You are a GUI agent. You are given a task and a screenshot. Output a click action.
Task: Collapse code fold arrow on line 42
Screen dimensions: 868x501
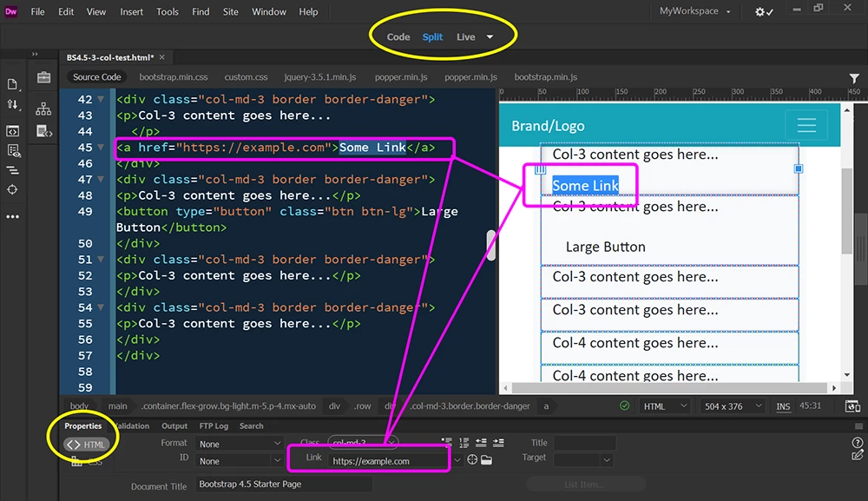click(101, 100)
